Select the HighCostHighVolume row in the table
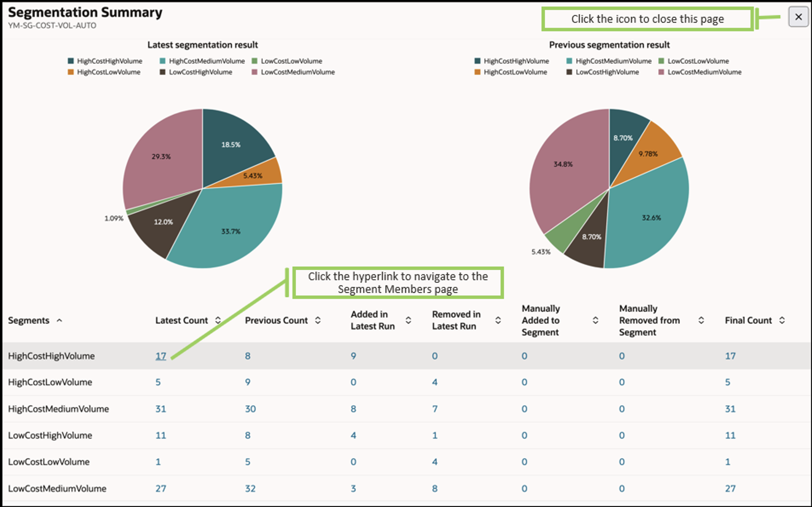The image size is (812, 507). 52,356
